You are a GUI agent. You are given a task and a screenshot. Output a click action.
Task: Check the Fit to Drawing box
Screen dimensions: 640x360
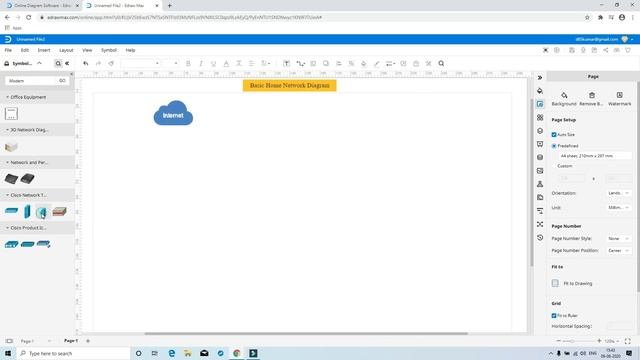(x=555, y=283)
